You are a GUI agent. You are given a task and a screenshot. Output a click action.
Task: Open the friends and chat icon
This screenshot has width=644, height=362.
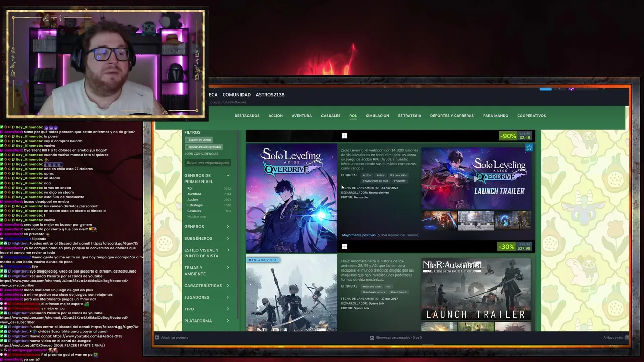click(x=627, y=338)
